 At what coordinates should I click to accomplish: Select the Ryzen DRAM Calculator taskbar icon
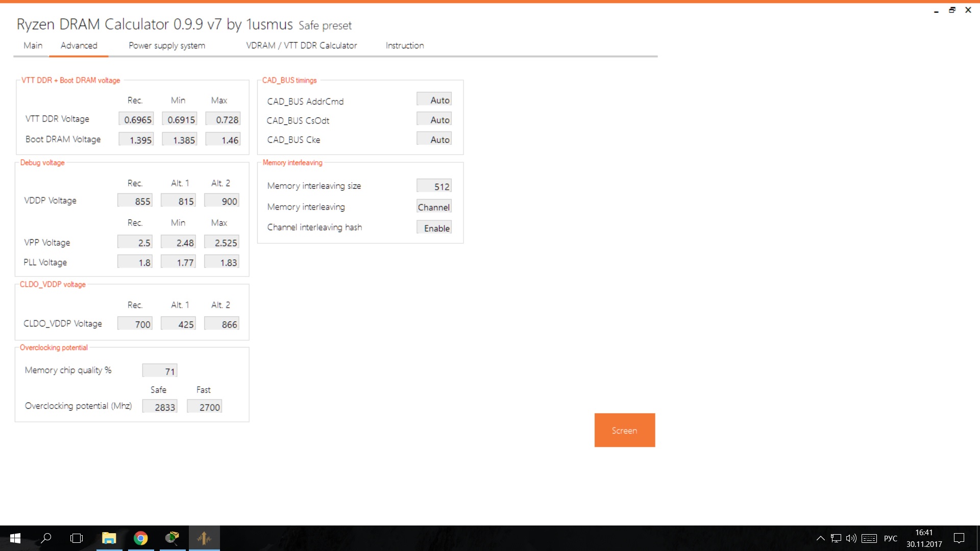[x=204, y=538]
